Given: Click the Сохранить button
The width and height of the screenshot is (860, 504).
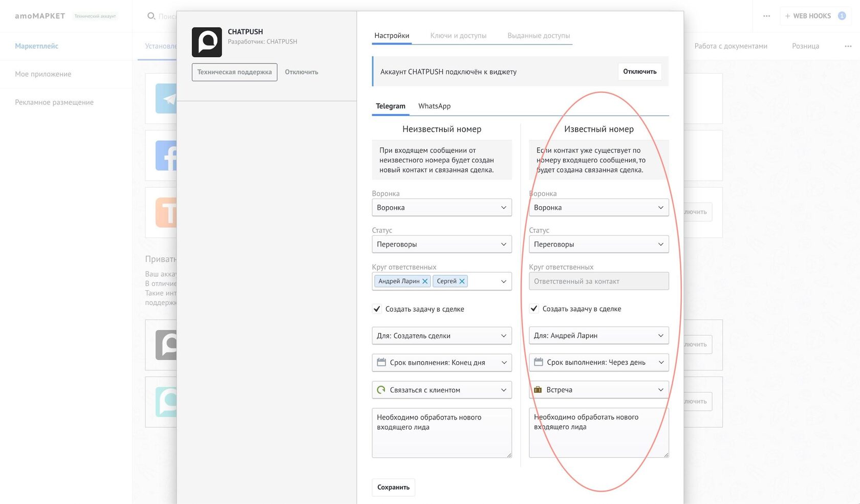Looking at the screenshot, I should 393,487.
